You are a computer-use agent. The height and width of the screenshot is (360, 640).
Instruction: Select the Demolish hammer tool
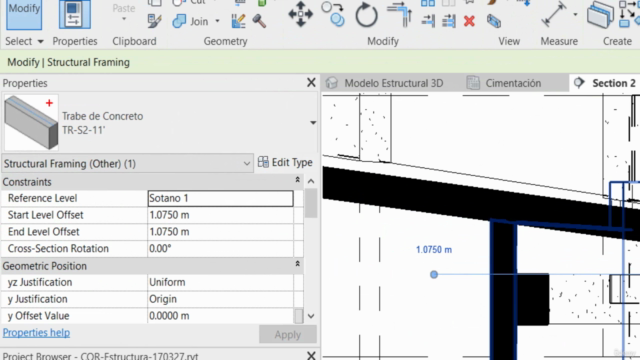259,21
